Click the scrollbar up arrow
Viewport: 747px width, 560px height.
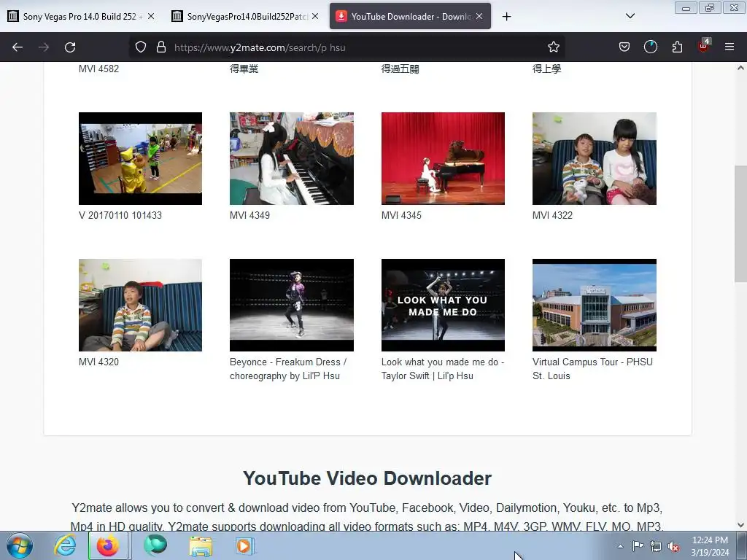[x=740, y=68]
